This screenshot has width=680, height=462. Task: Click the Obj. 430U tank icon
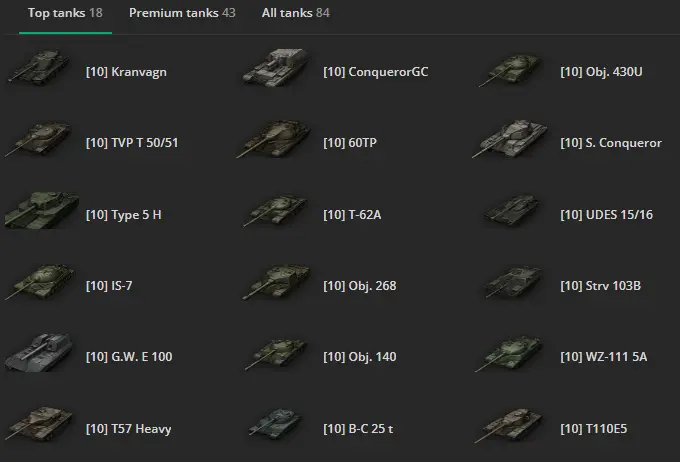point(511,69)
